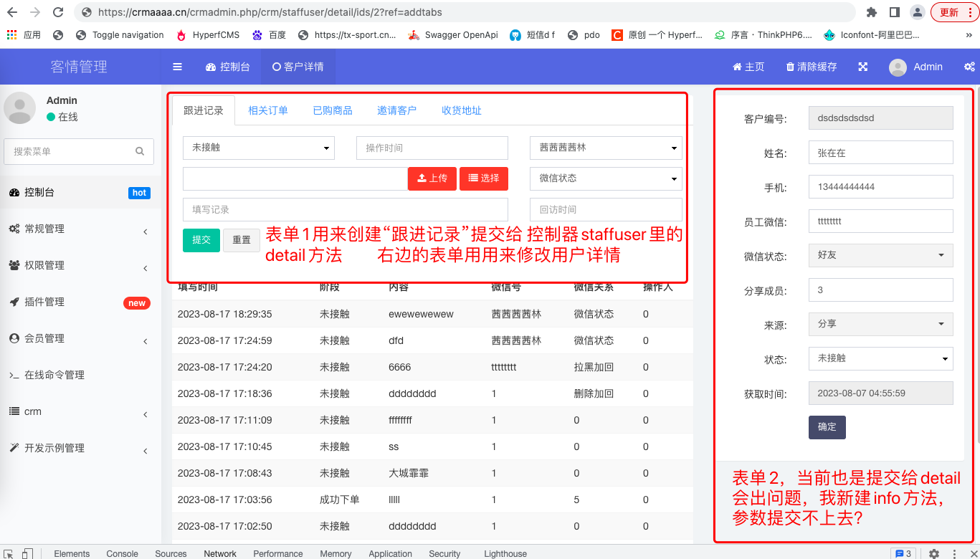The height and width of the screenshot is (559, 980).
Task: Select the 相关订单 tab
Action: coord(268,110)
